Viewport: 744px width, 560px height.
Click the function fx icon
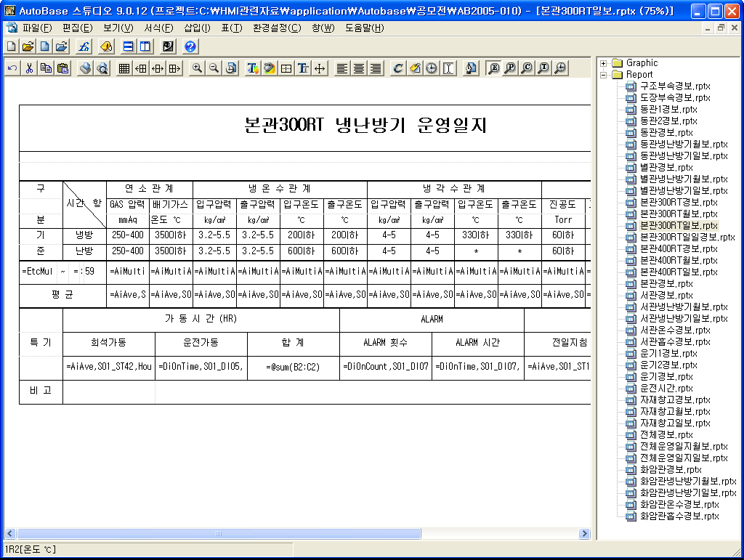(x=84, y=46)
